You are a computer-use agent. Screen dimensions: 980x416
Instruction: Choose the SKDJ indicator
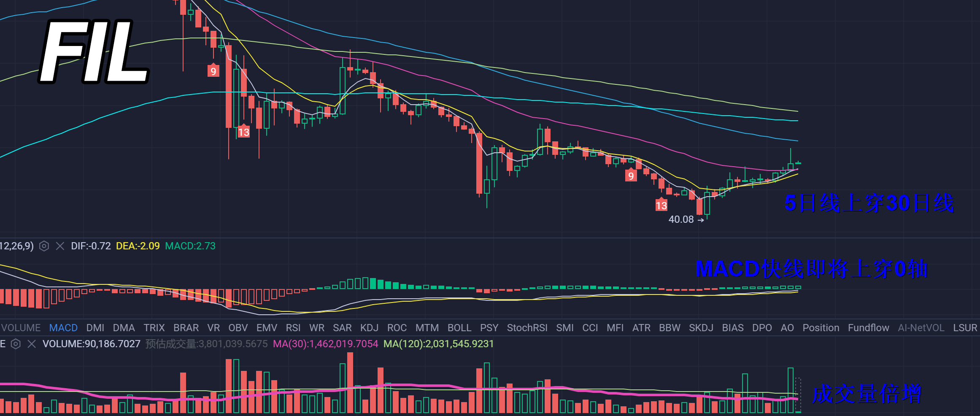point(701,328)
